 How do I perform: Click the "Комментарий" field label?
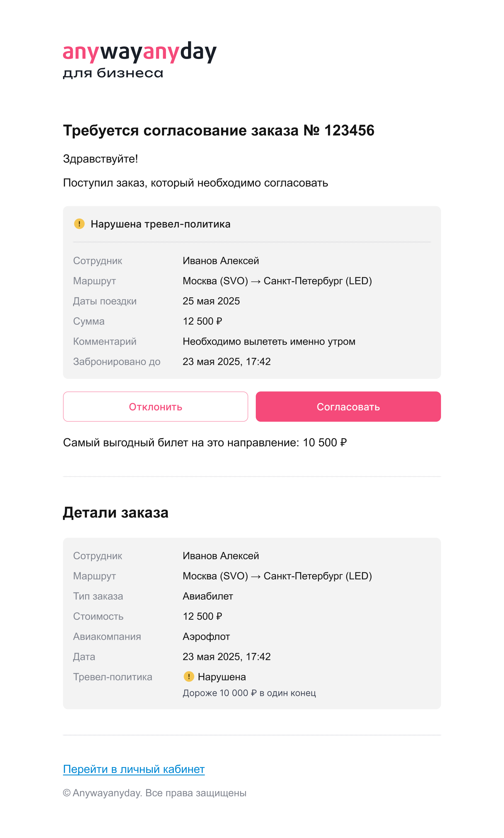(105, 341)
